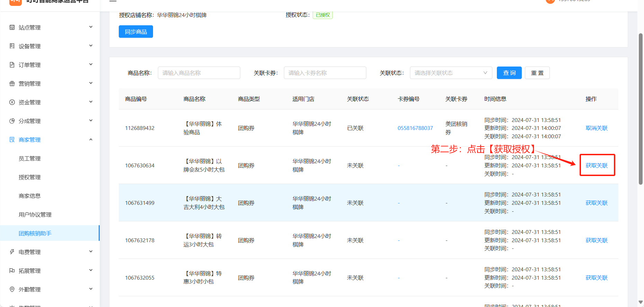This screenshot has width=644, height=307.
Task: Click 取消关联 for product 1126889432
Action: (x=597, y=128)
